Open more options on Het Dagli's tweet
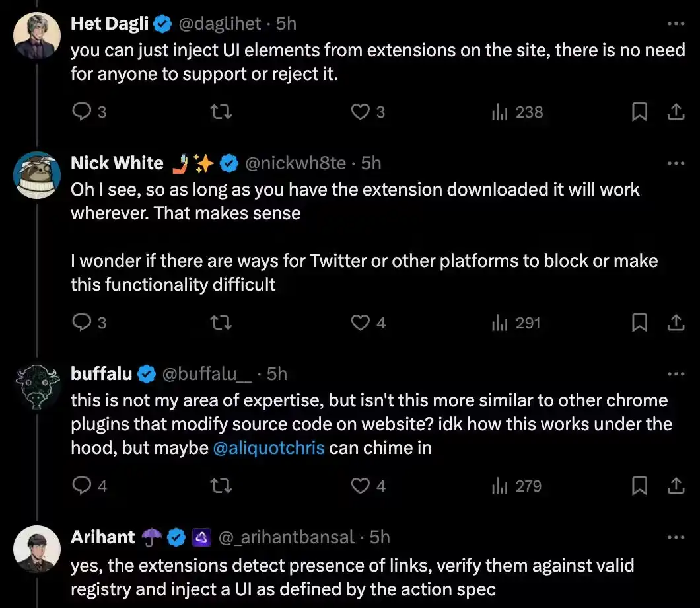700x608 pixels. pyautogui.click(x=676, y=24)
